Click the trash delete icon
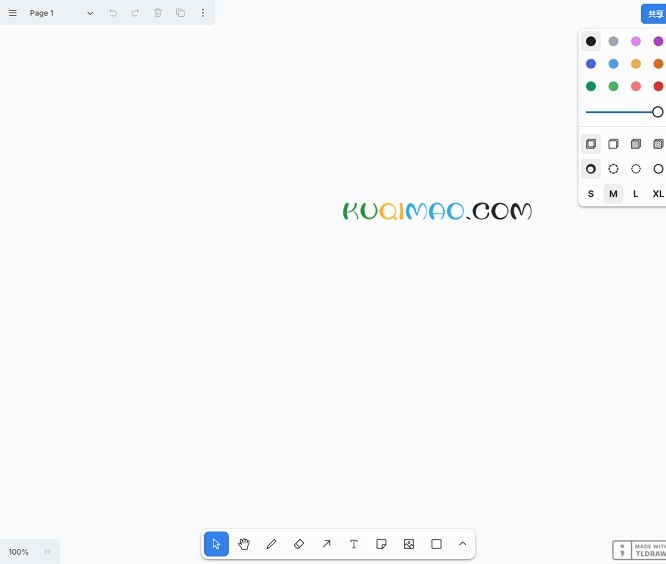Screen dimensions: 666x564 158,13
